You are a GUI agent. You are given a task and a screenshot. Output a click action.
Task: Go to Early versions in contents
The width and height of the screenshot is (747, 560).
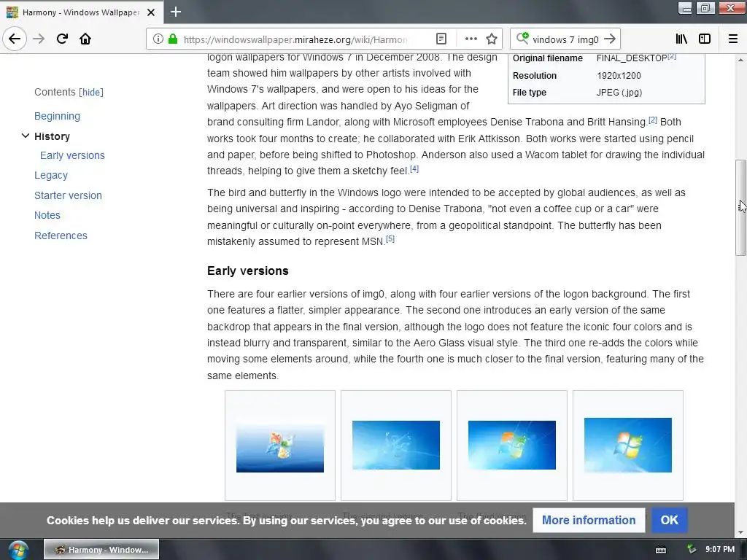point(72,156)
